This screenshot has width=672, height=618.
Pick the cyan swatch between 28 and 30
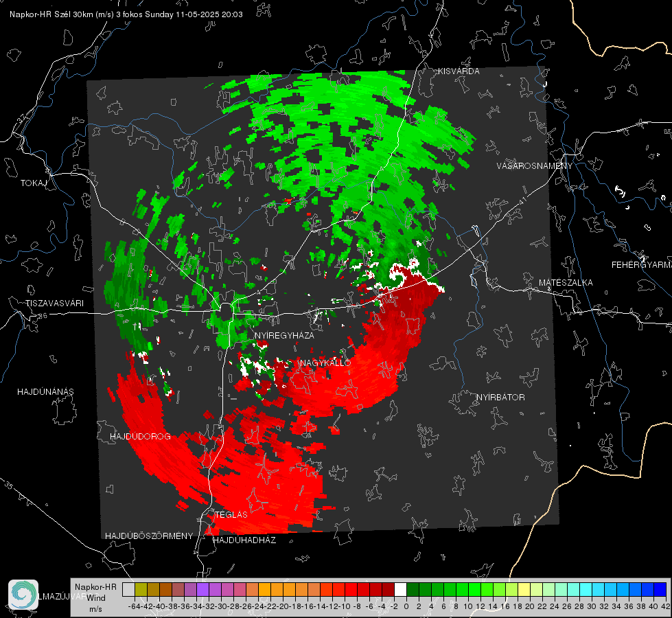pyautogui.click(x=586, y=589)
